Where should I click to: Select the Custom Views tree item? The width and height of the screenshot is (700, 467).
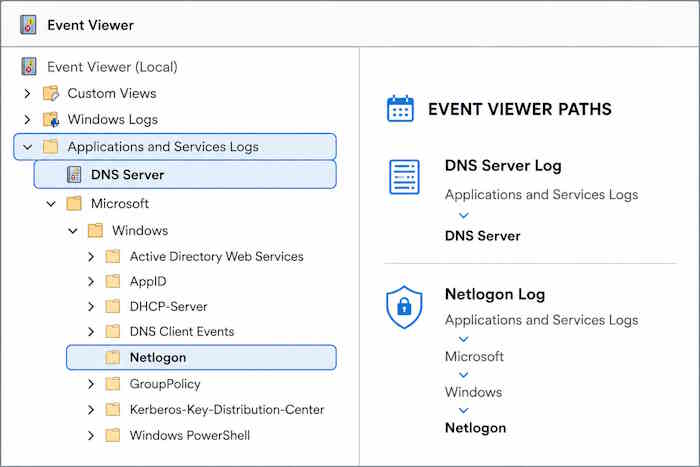tap(112, 93)
